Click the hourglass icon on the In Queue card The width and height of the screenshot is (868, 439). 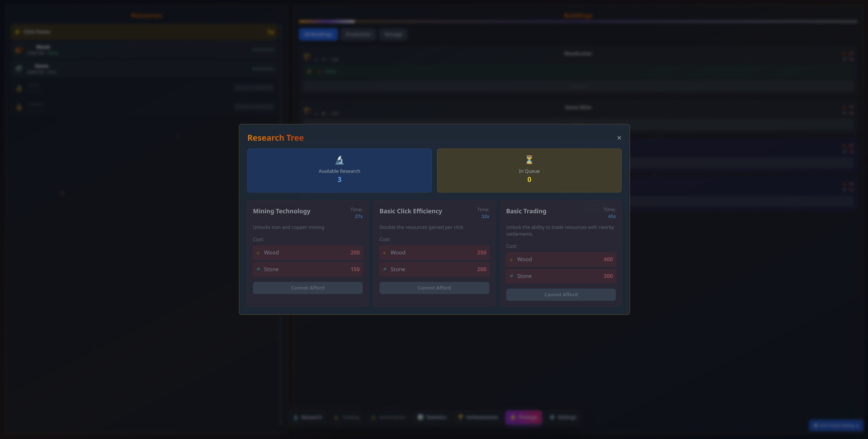coord(529,159)
